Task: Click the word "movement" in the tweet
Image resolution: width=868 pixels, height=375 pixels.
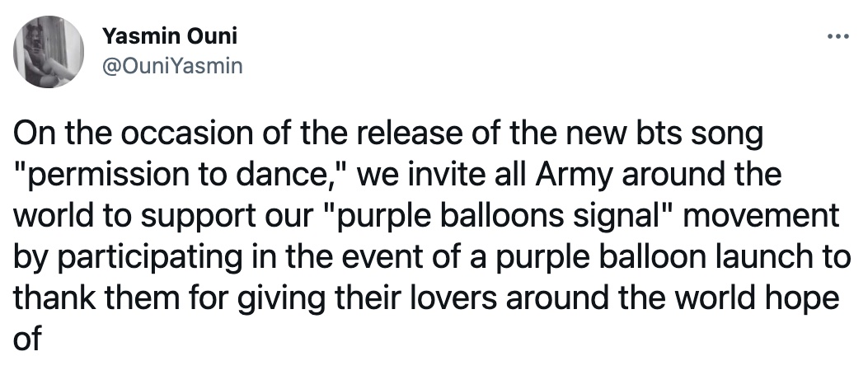Action: coord(761,214)
